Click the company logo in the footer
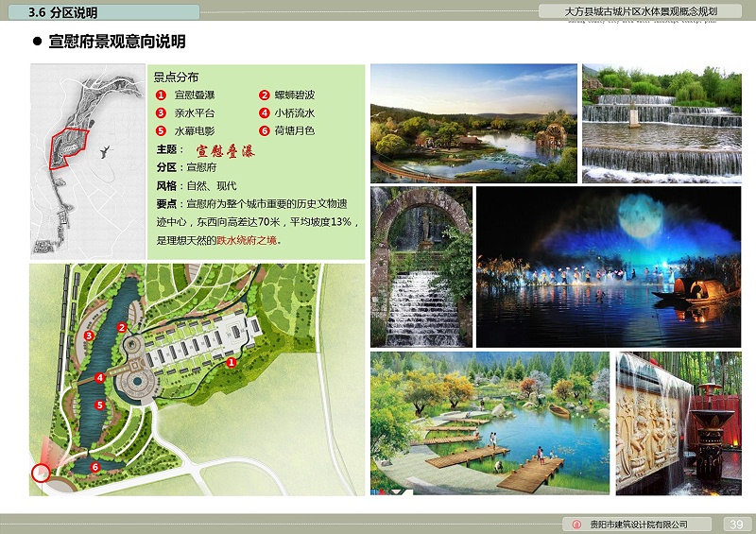756x534 pixels. click(577, 525)
